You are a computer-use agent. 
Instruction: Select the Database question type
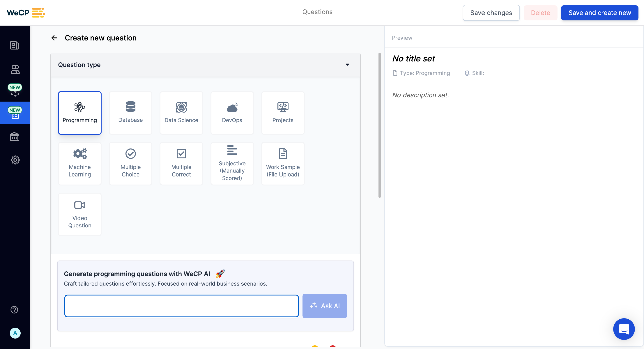[x=131, y=113]
